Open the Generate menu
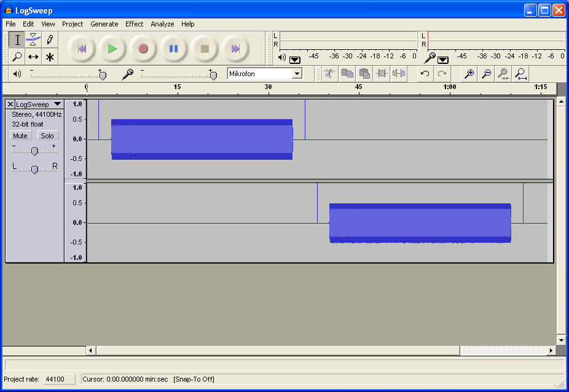The image size is (569, 392). (104, 24)
